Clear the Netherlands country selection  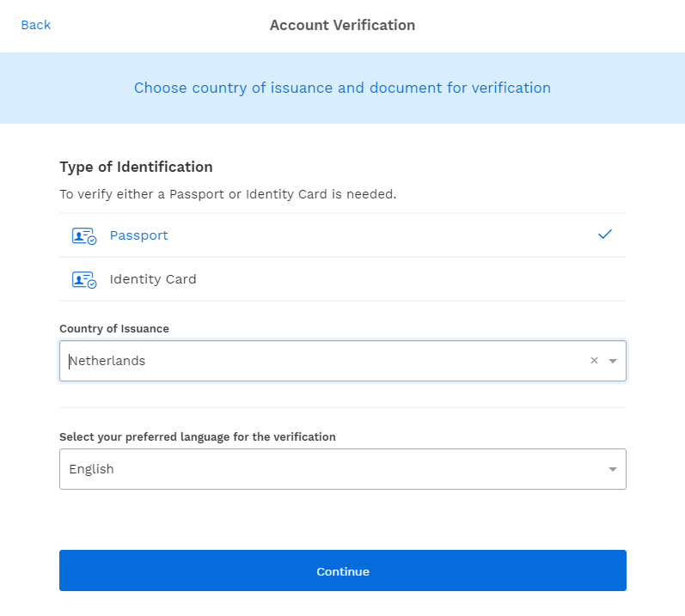click(x=594, y=361)
